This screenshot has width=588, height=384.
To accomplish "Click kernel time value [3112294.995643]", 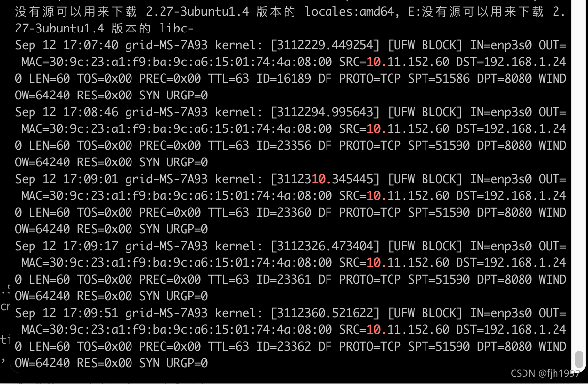I will click(x=325, y=112).
